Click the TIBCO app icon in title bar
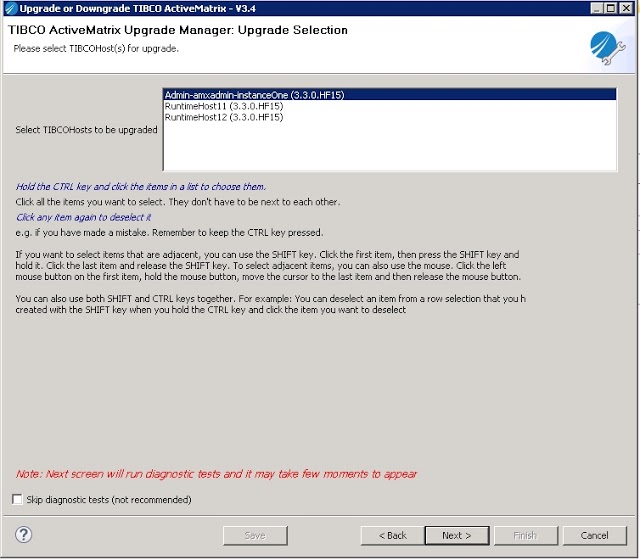The height and width of the screenshot is (560, 640). click(11, 8)
